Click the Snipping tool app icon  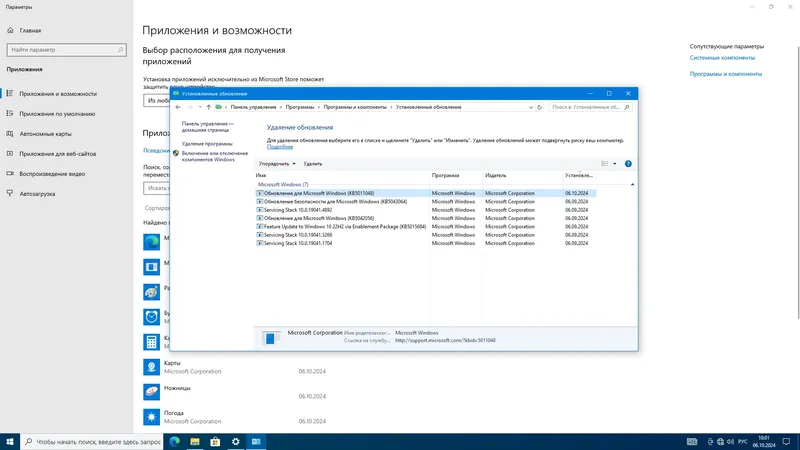[152, 392]
